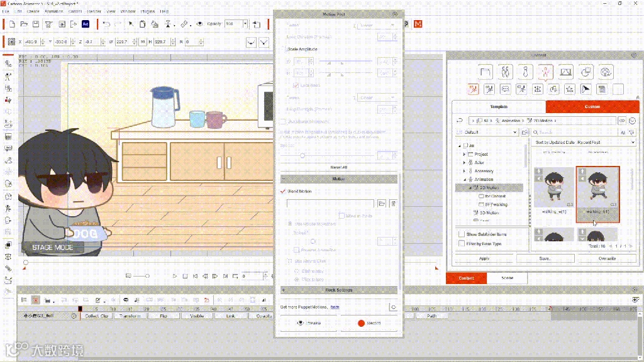The image size is (644, 362).
Task: Switch to the Template tab
Action: [x=499, y=107]
